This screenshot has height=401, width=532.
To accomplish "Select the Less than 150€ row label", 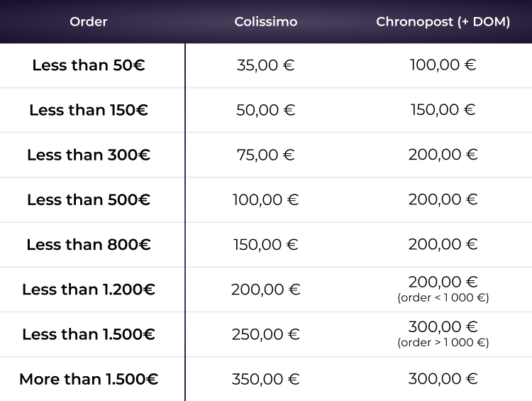I will coord(89,110).
